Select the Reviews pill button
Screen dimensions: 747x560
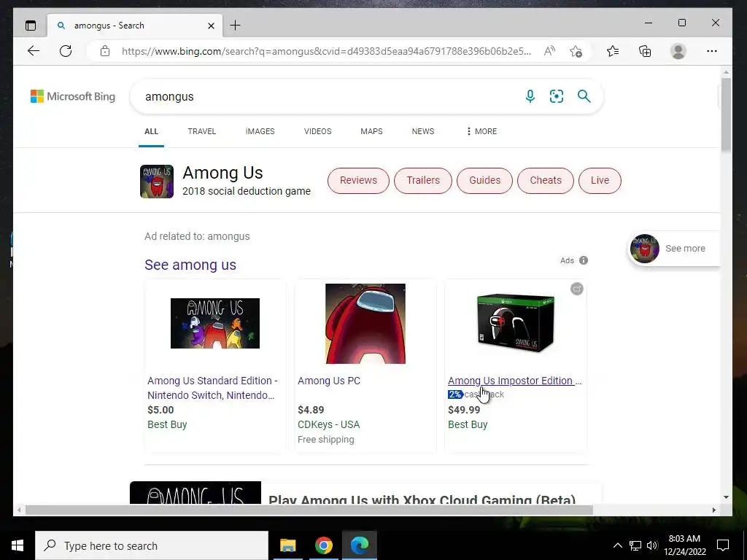tap(358, 181)
